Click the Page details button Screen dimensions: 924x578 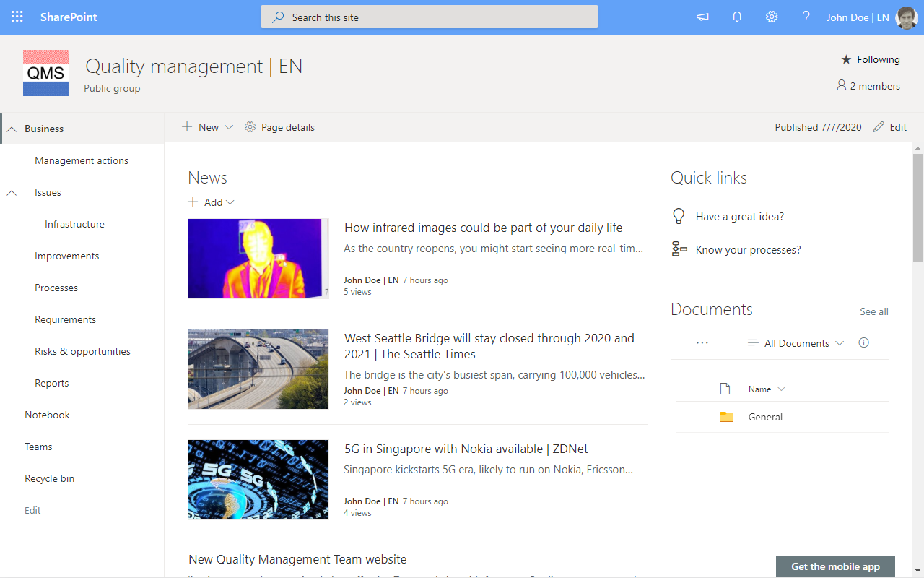279,127
